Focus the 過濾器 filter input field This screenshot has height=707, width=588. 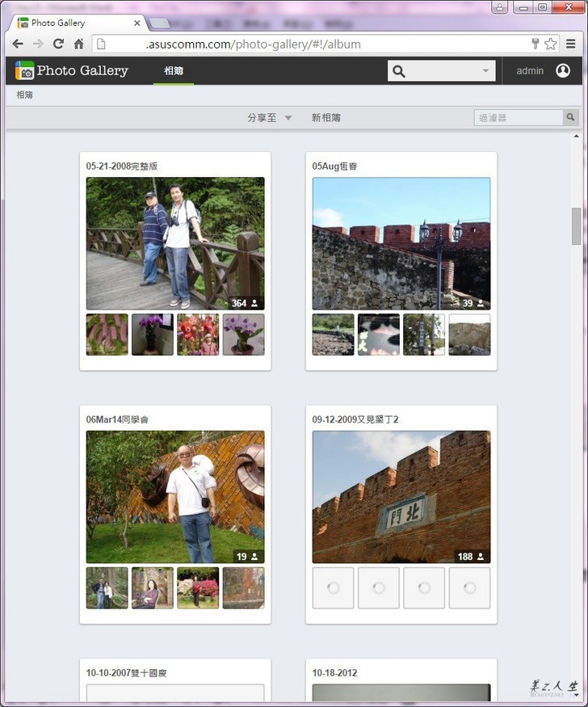point(519,118)
